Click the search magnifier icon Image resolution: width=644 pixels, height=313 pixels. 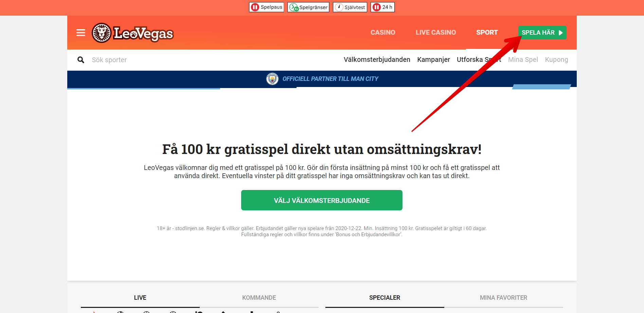point(81,60)
